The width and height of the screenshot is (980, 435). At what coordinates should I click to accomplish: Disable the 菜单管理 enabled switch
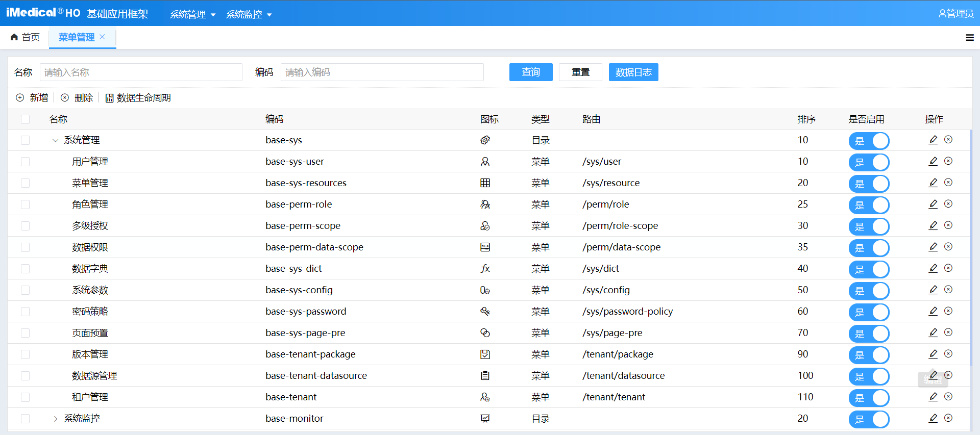click(869, 183)
